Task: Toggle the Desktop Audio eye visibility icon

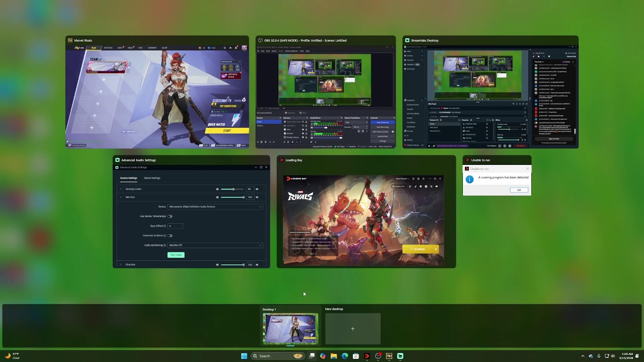Action: pyautogui.click(x=257, y=189)
